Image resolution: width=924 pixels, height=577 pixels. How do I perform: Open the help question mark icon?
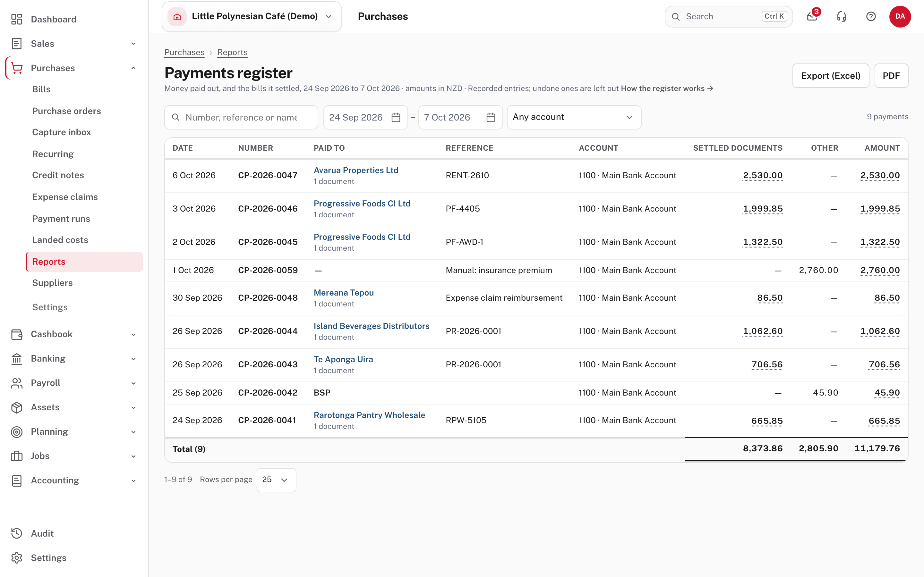(870, 16)
